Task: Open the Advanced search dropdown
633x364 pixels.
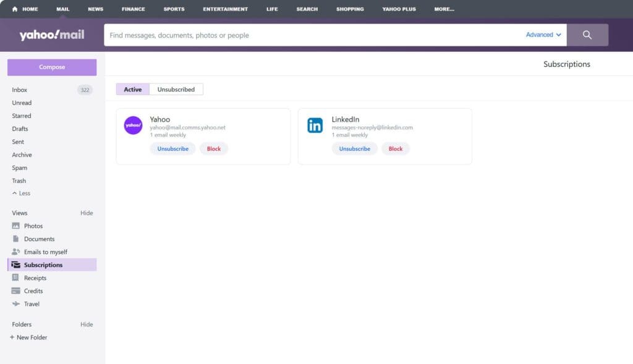Action: coord(543,35)
